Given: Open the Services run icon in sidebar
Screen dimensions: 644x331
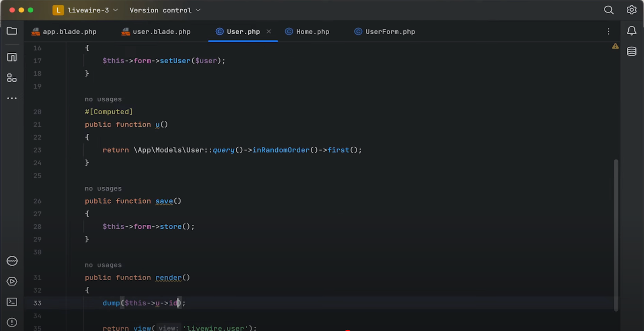Looking at the screenshot, I should click(12, 281).
